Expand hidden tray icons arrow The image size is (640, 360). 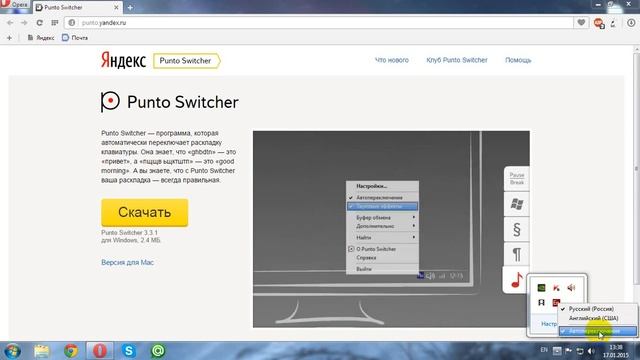[557, 351]
